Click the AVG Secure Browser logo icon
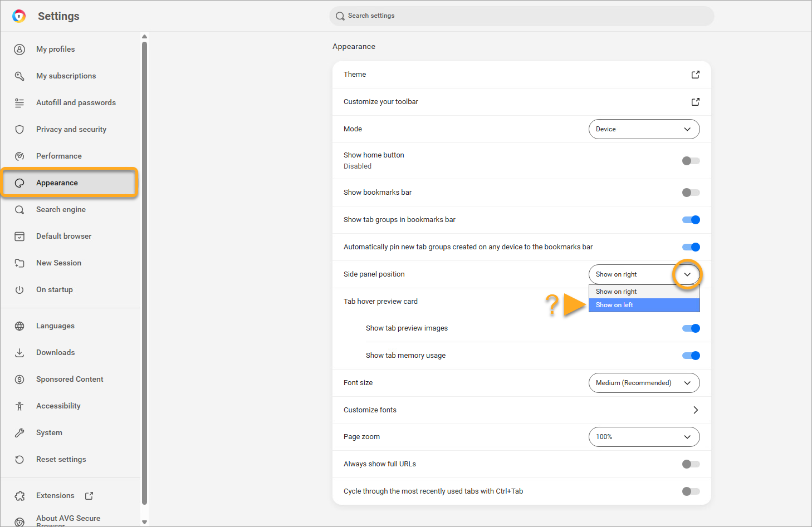Image resolution: width=812 pixels, height=527 pixels. 19,16
